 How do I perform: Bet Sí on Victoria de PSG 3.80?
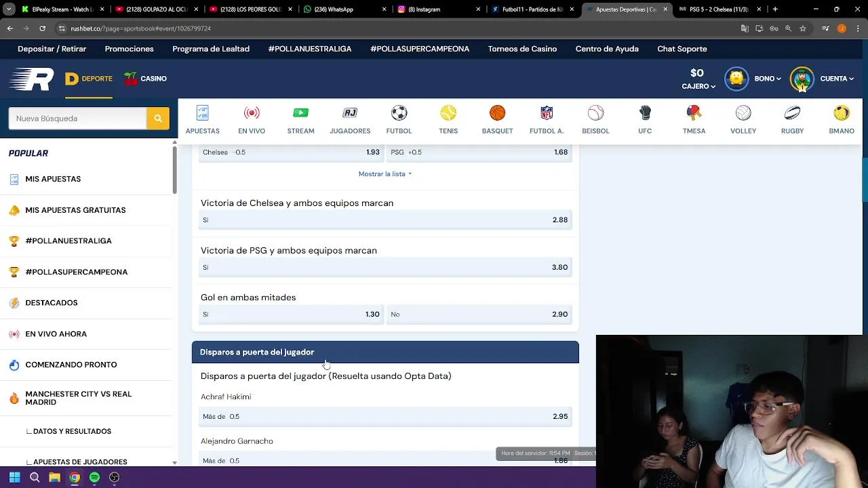[x=385, y=267]
